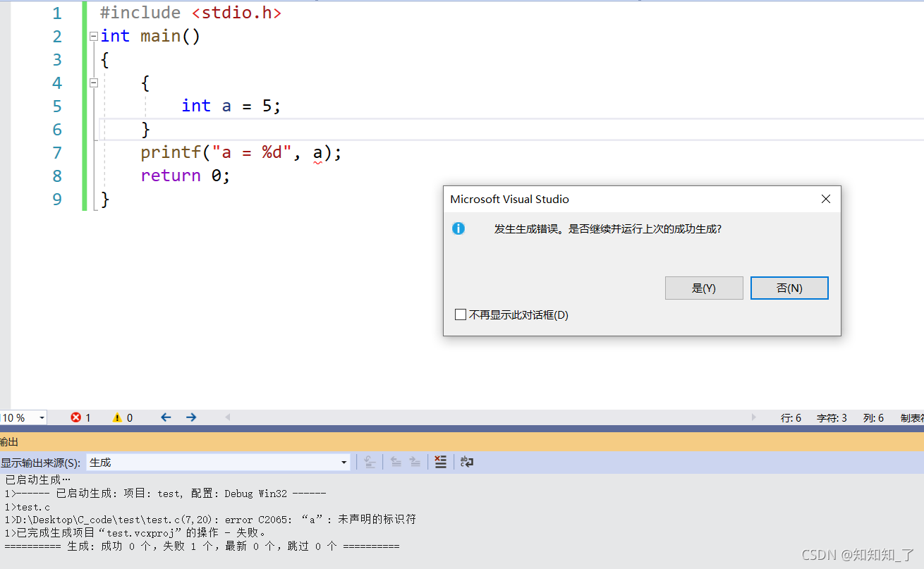This screenshot has height=569, width=924.
Task: Click the 是(Y) button
Action: point(704,288)
